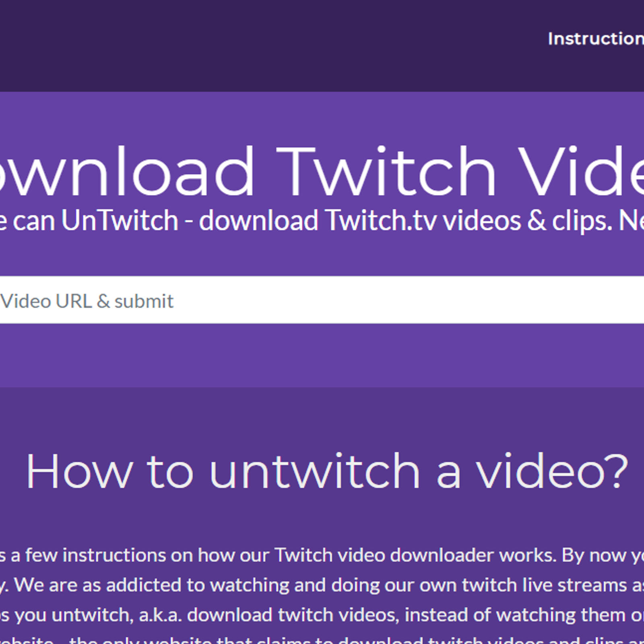Click the line mentioning Twitch video downloader works
The height and width of the screenshot is (644, 644).
coord(322,555)
